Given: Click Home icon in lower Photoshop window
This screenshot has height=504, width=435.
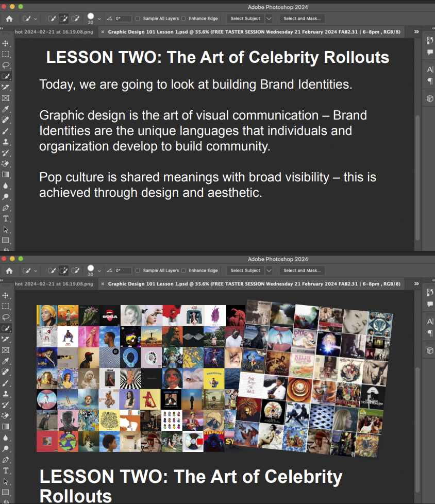Looking at the screenshot, I should click(9, 271).
